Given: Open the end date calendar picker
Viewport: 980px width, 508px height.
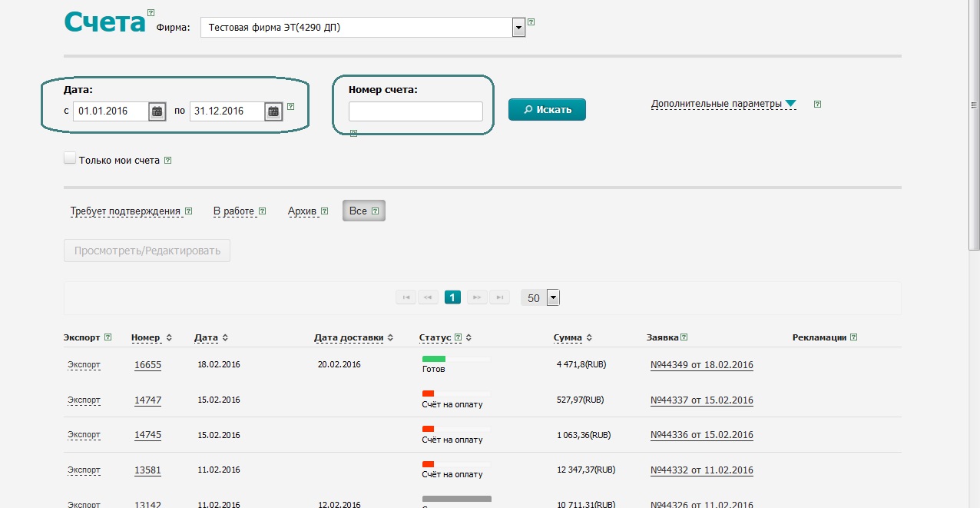Looking at the screenshot, I should 273,111.
